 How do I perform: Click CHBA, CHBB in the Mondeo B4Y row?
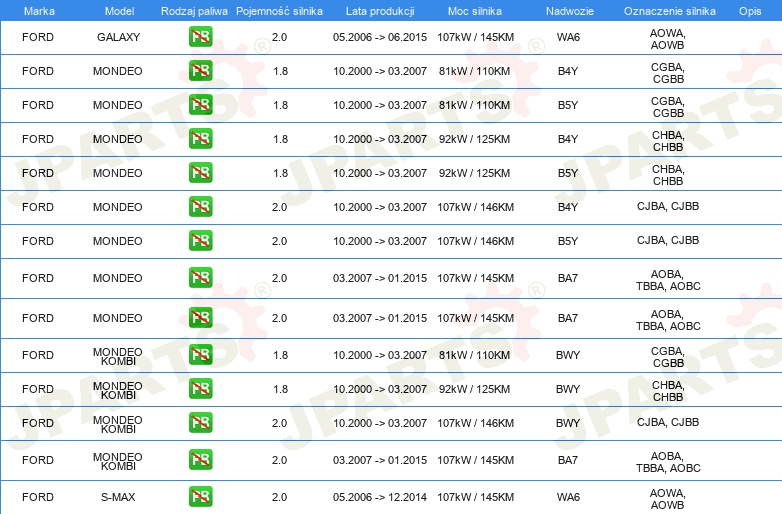pyautogui.click(x=668, y=141)
